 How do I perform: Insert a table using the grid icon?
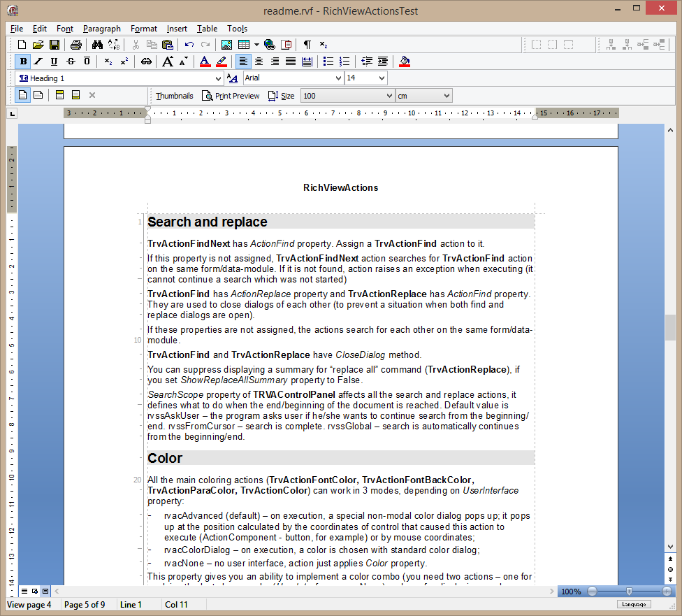244,45
